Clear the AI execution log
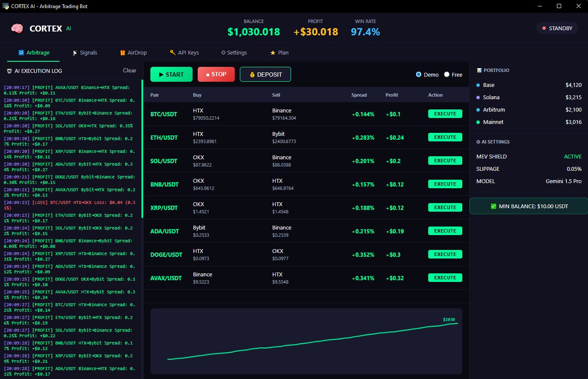 (130, 71)
